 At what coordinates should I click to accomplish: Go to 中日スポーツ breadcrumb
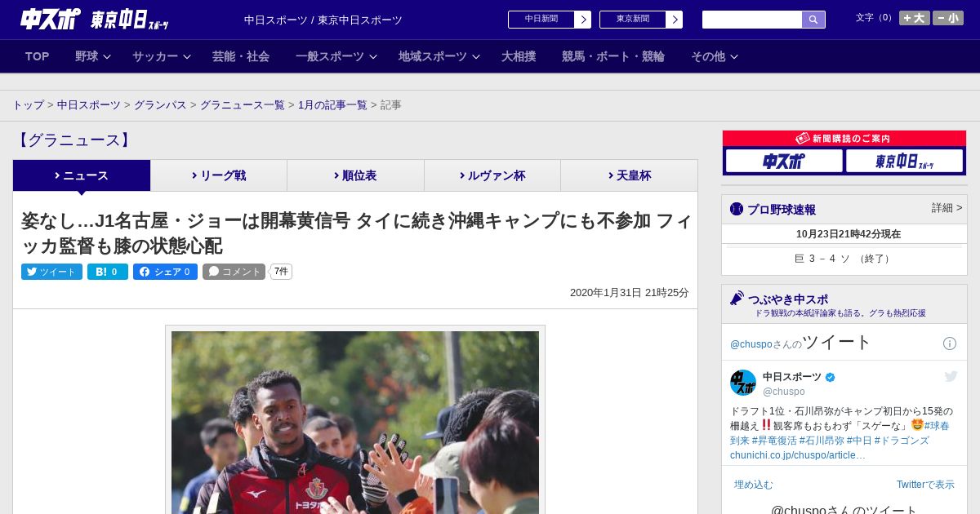(89, 105)
